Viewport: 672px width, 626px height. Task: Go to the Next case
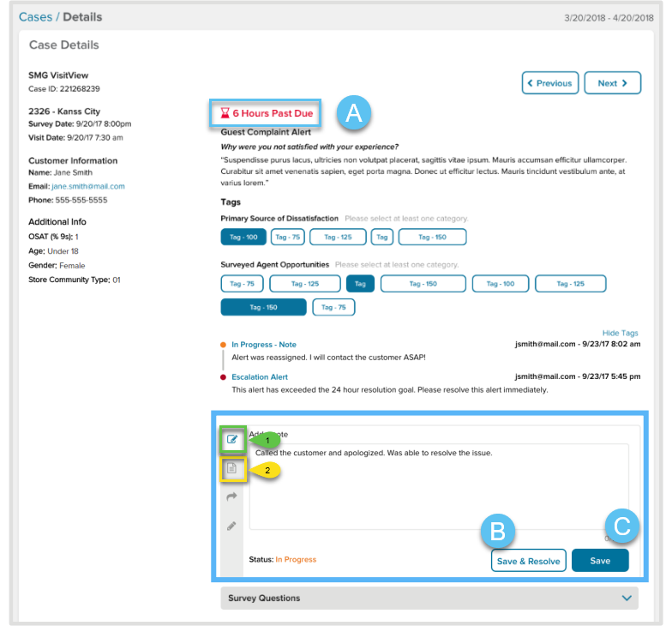[x=612, y=83]
